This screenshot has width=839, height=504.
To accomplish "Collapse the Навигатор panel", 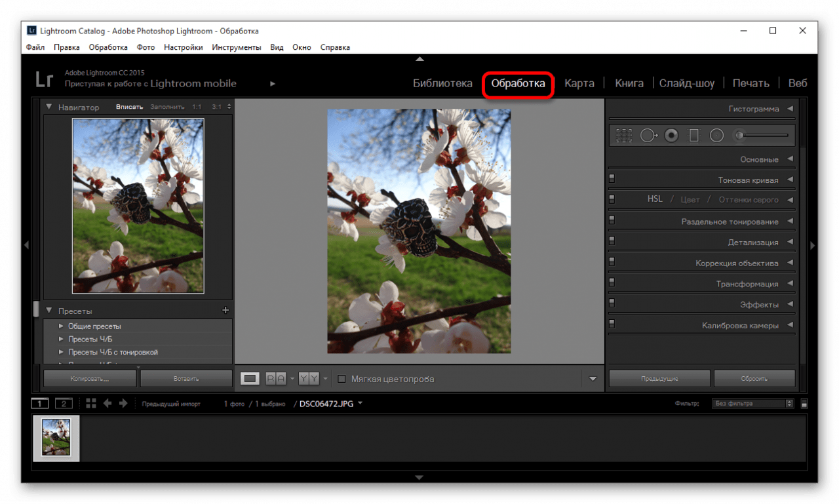I will point(49,106).
